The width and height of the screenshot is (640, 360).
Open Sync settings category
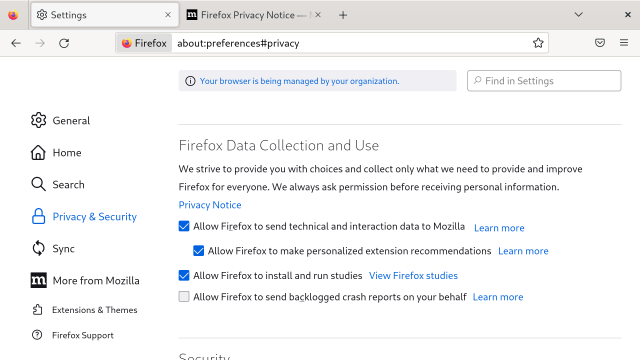pyautogui.click(x=53, y=249)
